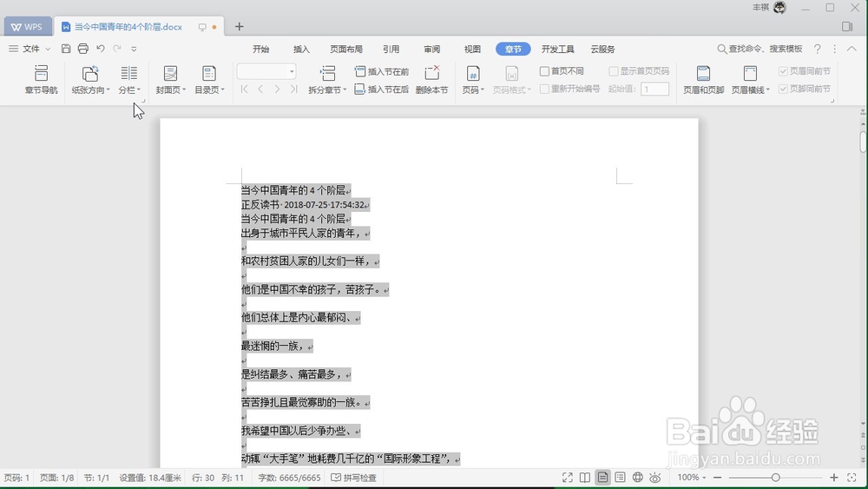
Task: Switch to full screen view icon
Action: point(568,478)
